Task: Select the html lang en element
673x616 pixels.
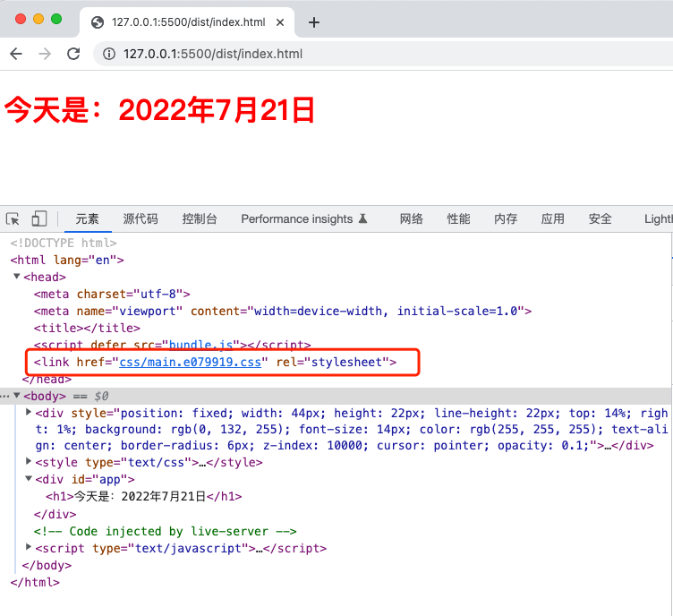Action: (x=67, y=260)
